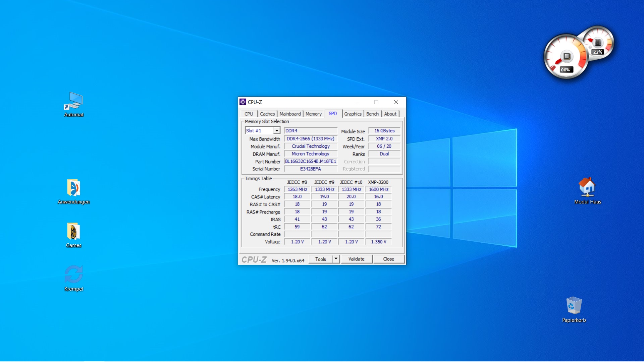This screenshot has width=644, height=362.
Task: Switch to the Memory tab
Action: pos(313,114)
